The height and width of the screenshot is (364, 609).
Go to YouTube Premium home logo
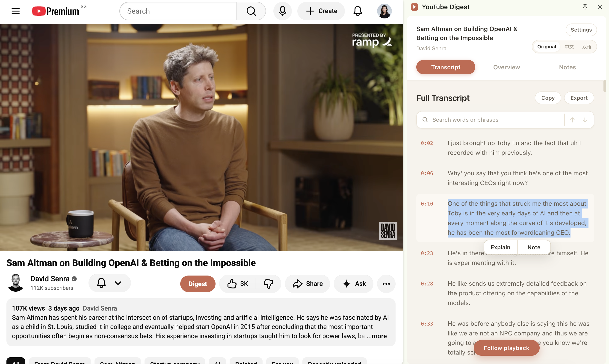pyautogui.click(x=56, y=11)
